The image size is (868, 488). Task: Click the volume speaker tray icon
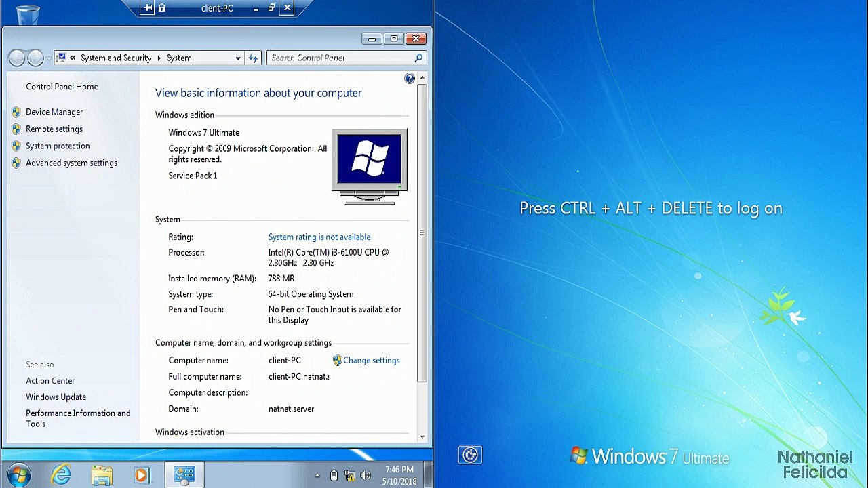pyautogui.click(x=366, y=475)
